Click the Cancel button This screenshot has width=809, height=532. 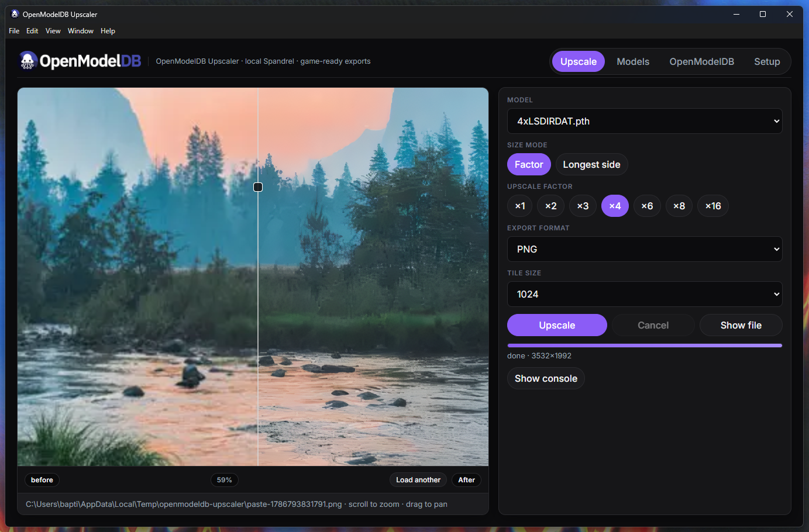coord(653,325)
